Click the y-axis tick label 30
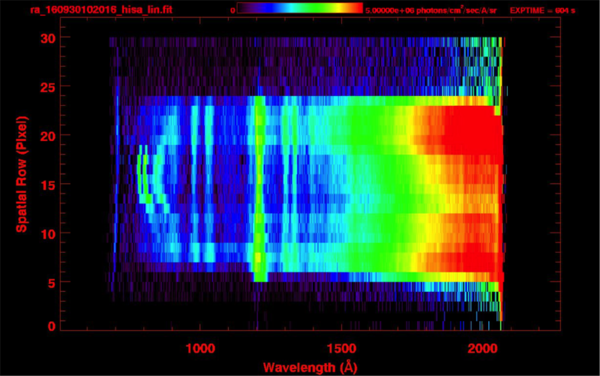The height and width of the screenshot is (376, 600). (48, 38)
